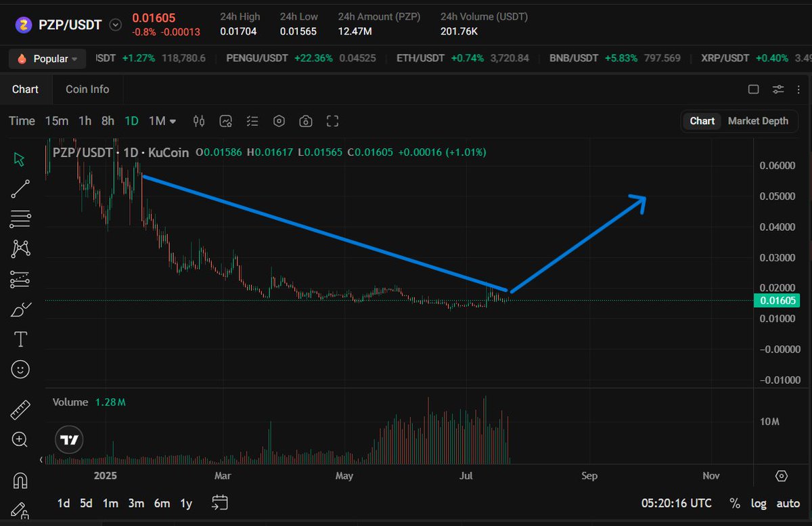Click the PZP/USDT 1D KuCoin chart legend
812x526 pixels.
[120, 152]
